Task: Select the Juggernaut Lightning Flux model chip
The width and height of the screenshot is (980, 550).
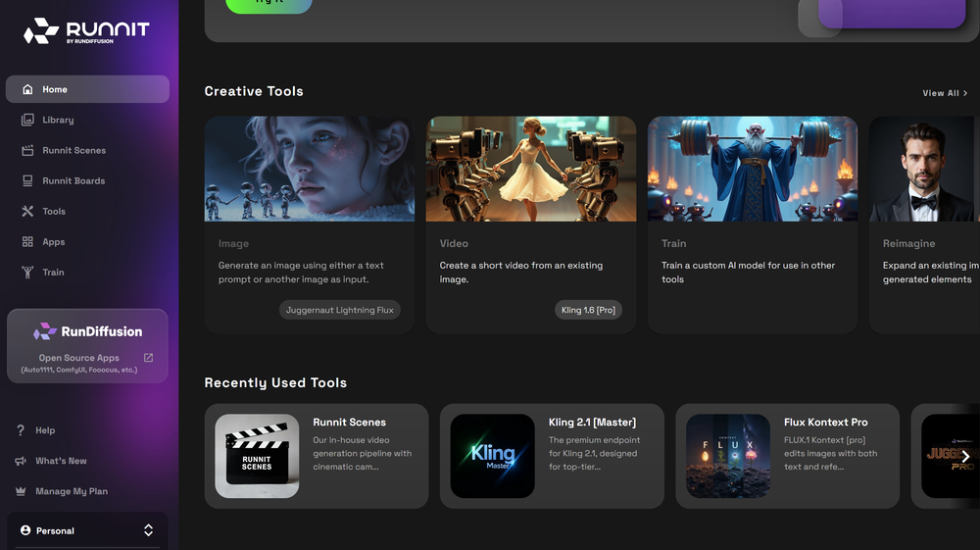Action: (x=339, y=310)
